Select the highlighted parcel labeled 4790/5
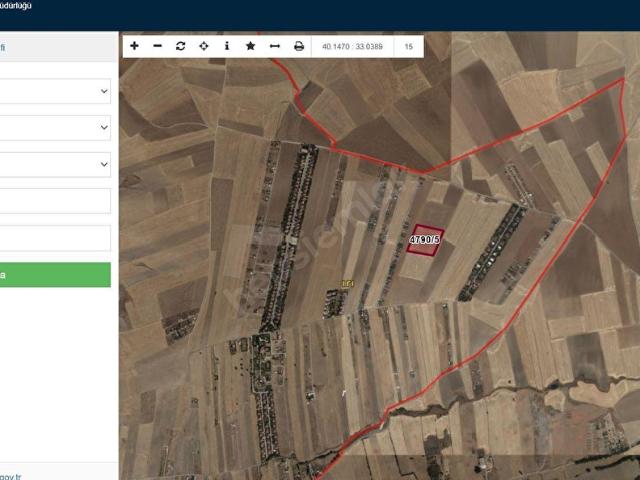 click(425, 240)
